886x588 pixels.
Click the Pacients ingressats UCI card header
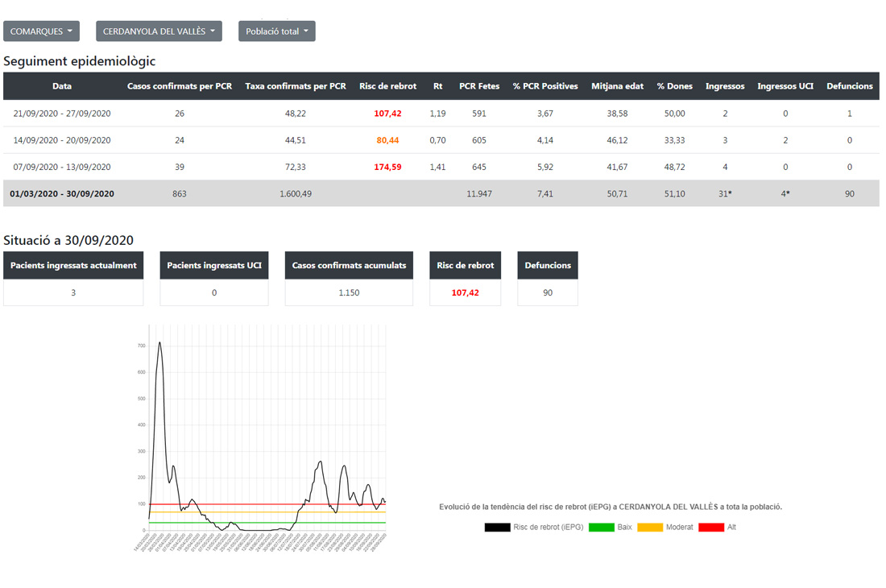(x=214, y=266)
